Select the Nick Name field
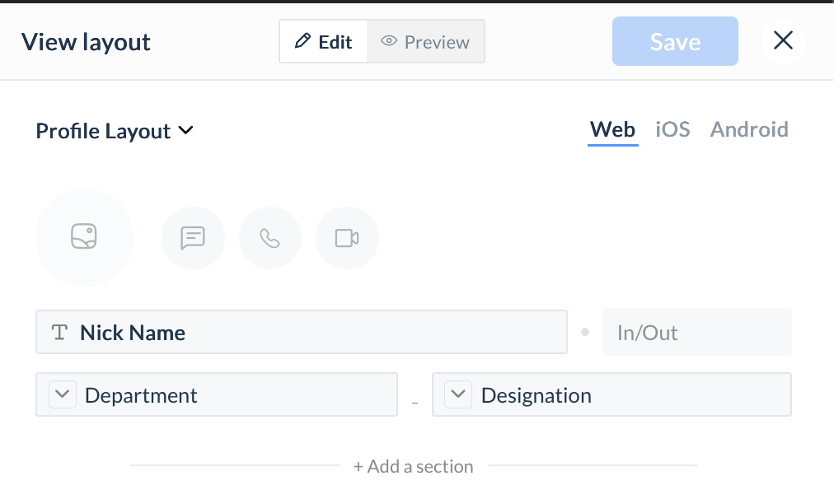This screenshot has height=504, width=834. point(302,332)
